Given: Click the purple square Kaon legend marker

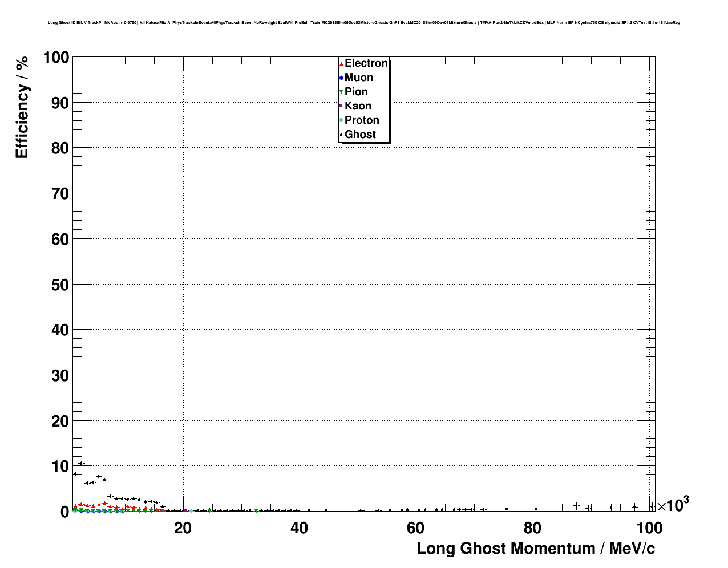Looking at the screenshot, I should tap(341, 106).
